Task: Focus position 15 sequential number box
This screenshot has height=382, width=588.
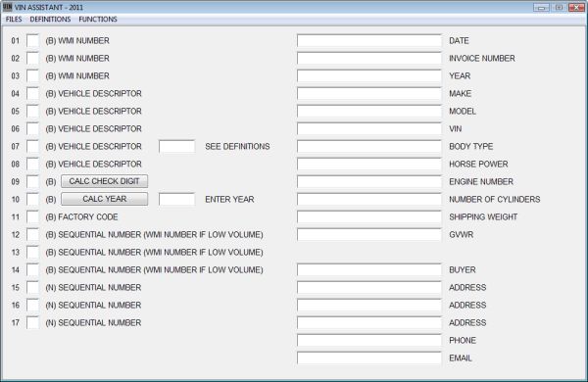Action: [x=32, y=287]
